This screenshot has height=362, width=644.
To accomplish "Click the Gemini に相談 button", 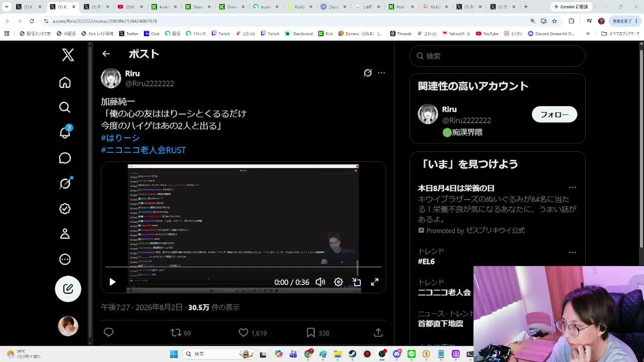I will pos(573,7).
